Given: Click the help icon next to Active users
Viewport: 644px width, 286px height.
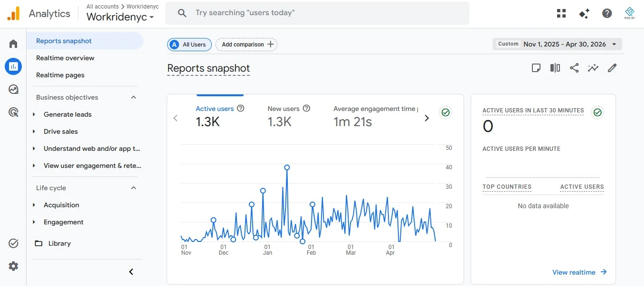Looking at the screenshot, I should point(241,108).
